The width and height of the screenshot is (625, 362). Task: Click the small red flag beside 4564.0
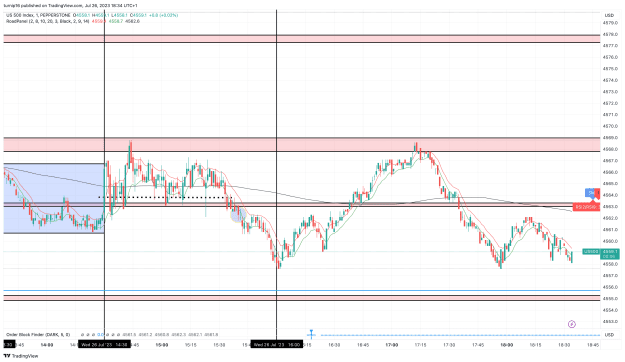click(x=597, y=194)
